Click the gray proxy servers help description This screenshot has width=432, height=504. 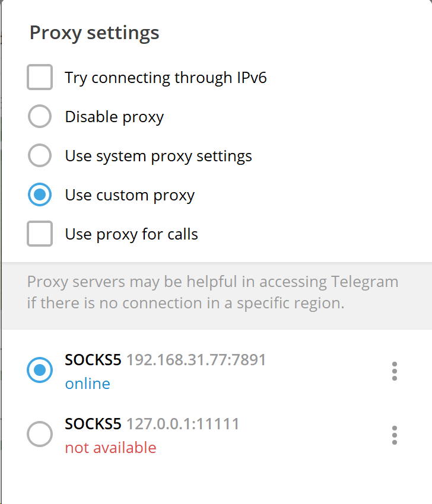(x=212, y=293)
